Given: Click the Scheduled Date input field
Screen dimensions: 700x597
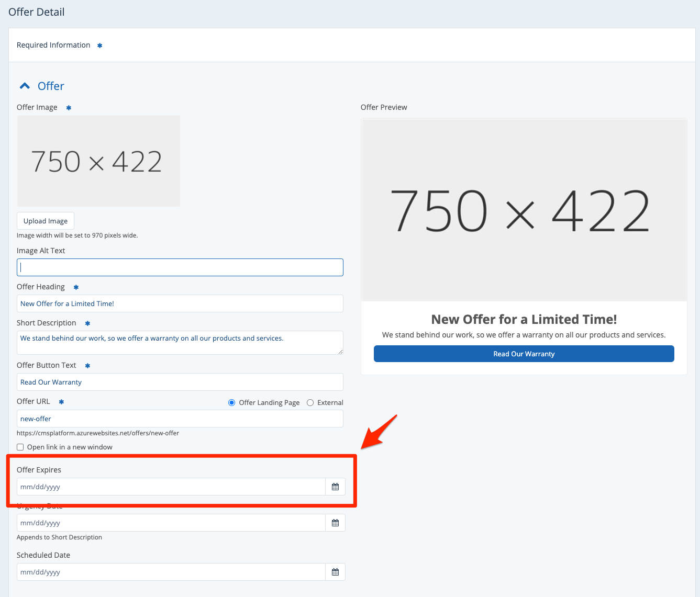Looking at the screenshot, I should 171,572.
